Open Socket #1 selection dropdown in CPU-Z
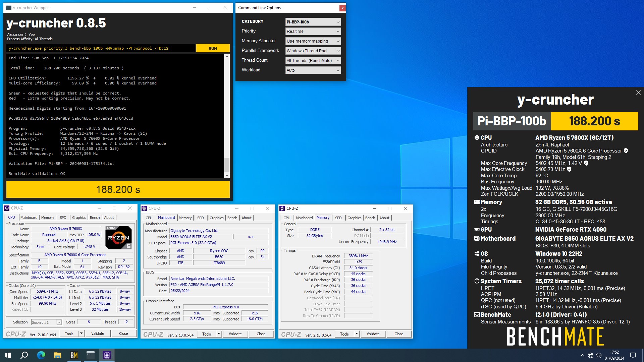The image size is (644, 362). 46,322
